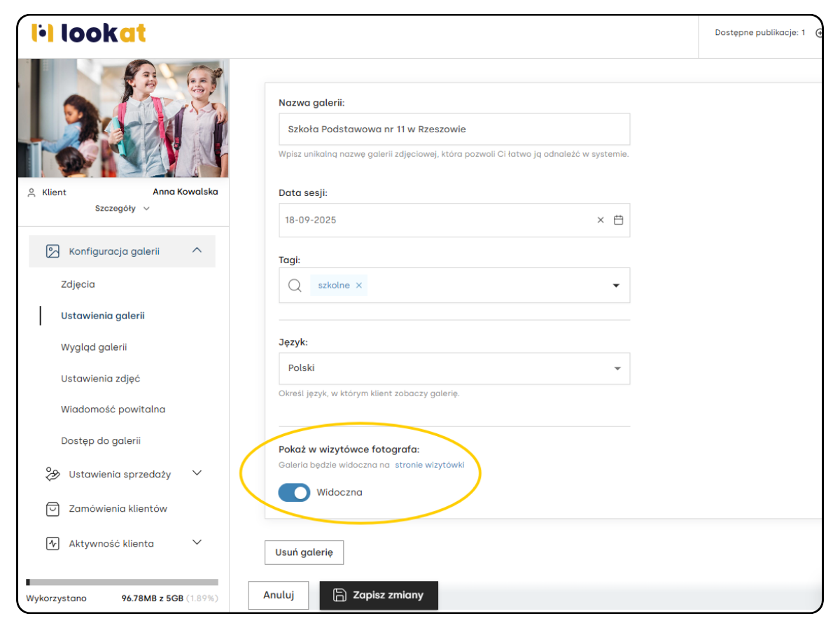
Task: Click the Nazwa galerii input field
Action: (454, 129)
